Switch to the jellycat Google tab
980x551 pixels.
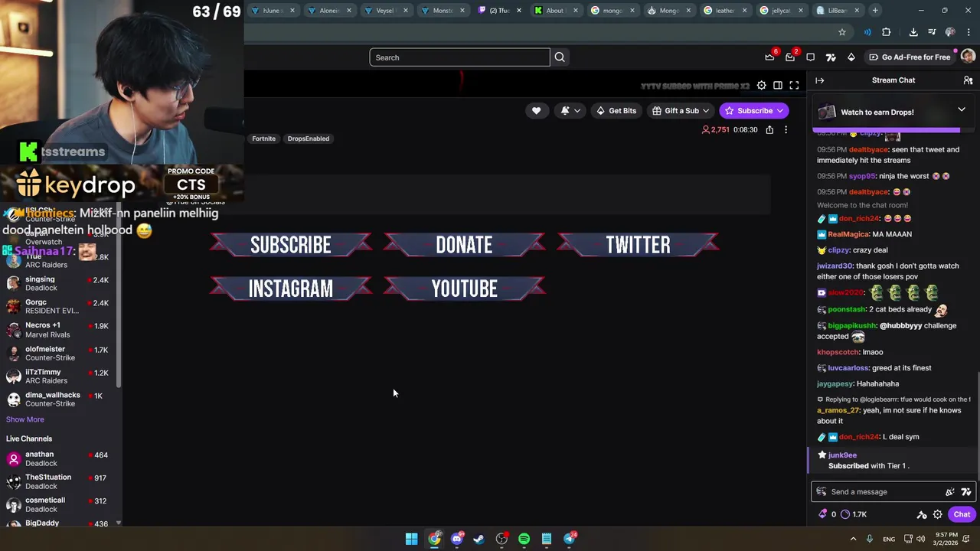tap(781, 11)
